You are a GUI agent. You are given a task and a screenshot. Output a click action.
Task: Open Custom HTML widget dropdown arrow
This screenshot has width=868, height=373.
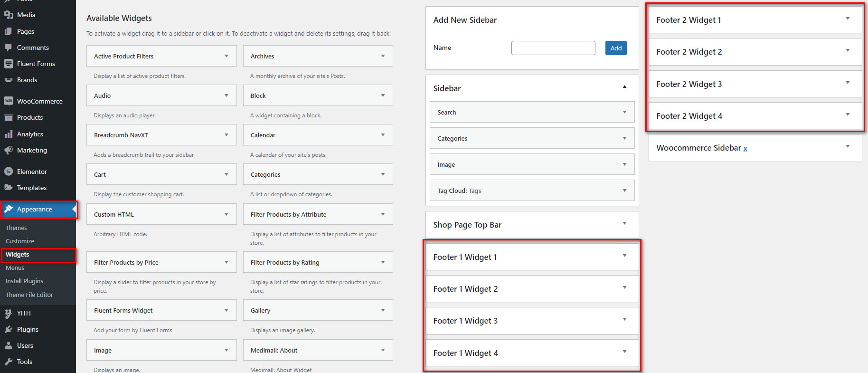[x=226, y=214]
